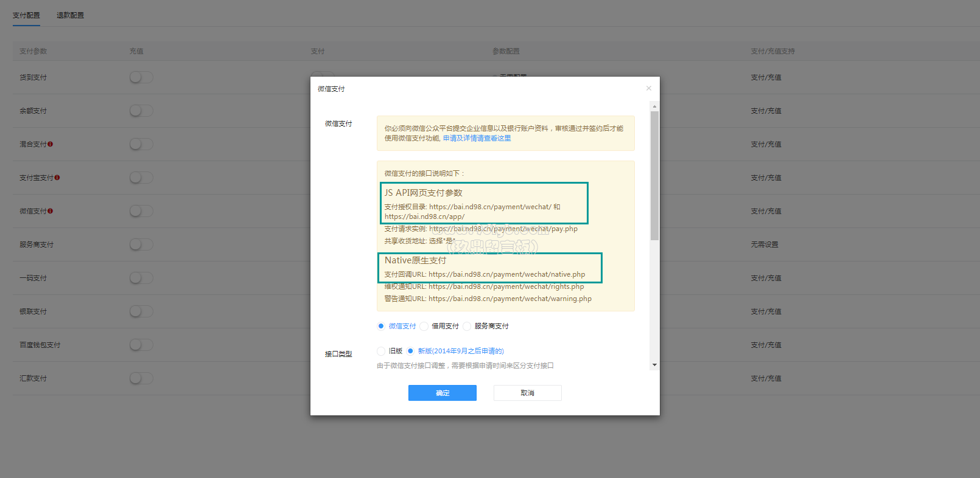Click the 银联支付 row label
Screen dimensions: 980x478
[33, 311]
